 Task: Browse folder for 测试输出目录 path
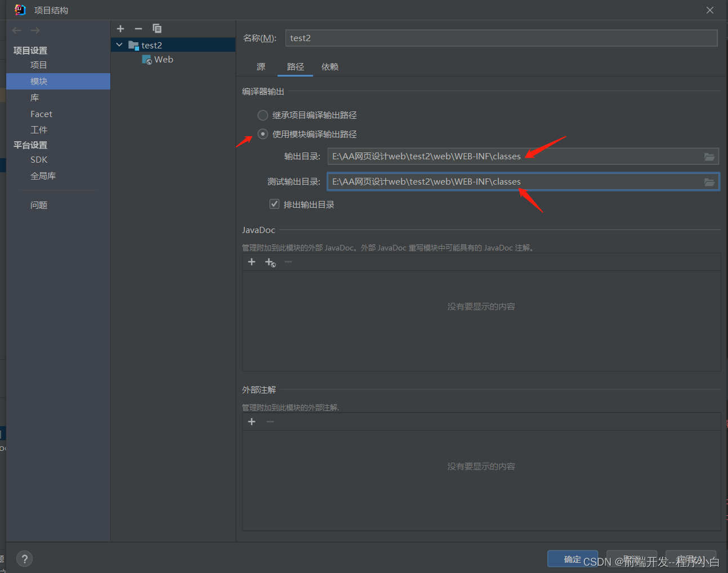[709, 182]
